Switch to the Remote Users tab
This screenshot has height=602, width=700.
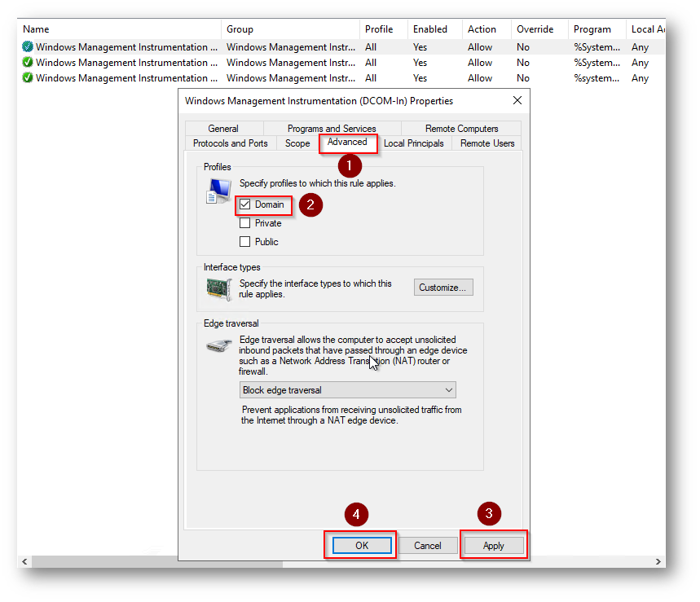pos(487,143)
